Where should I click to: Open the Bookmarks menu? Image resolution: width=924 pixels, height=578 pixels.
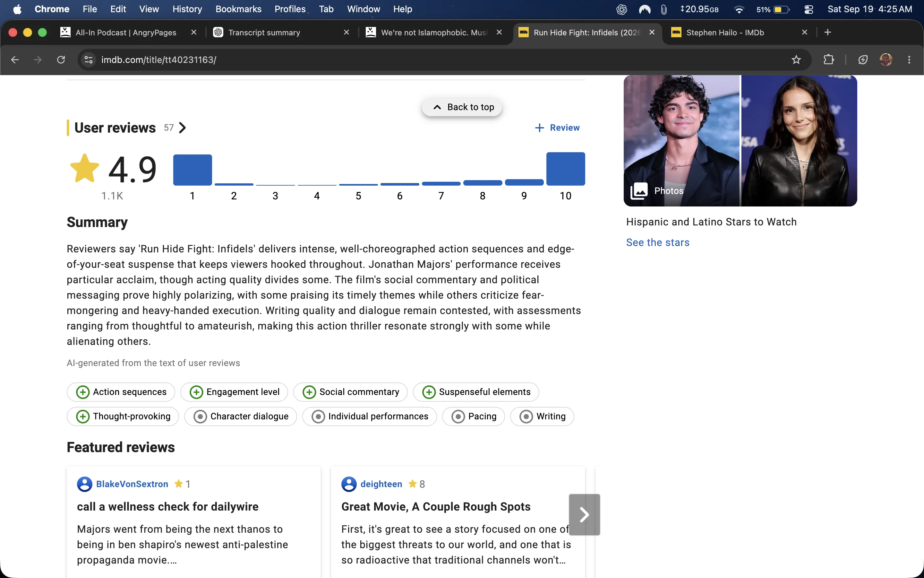pyautogui.click(x=238, y=9)
